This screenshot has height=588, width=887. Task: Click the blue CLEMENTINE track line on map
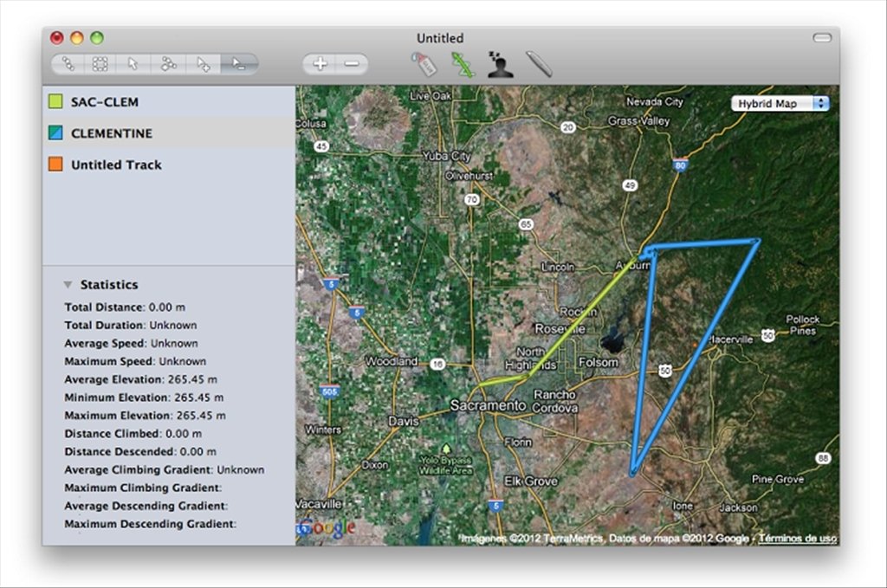(695, 359)
